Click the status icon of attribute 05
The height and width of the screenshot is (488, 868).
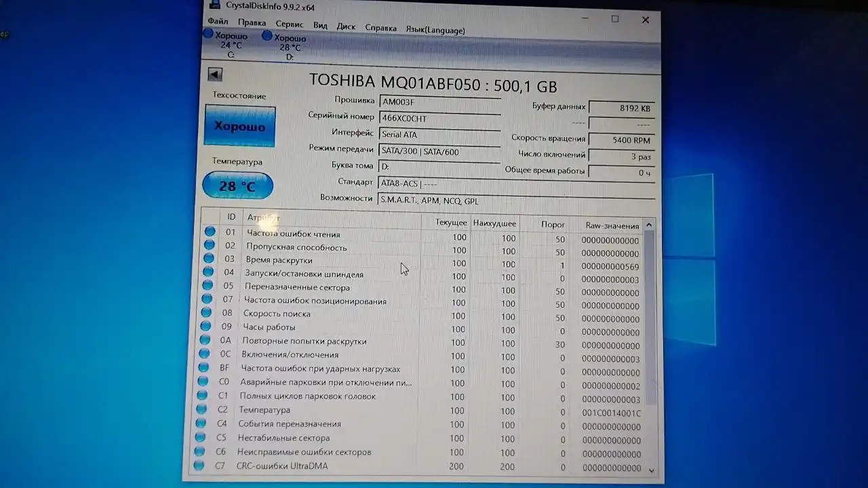(x=208, y=285)
